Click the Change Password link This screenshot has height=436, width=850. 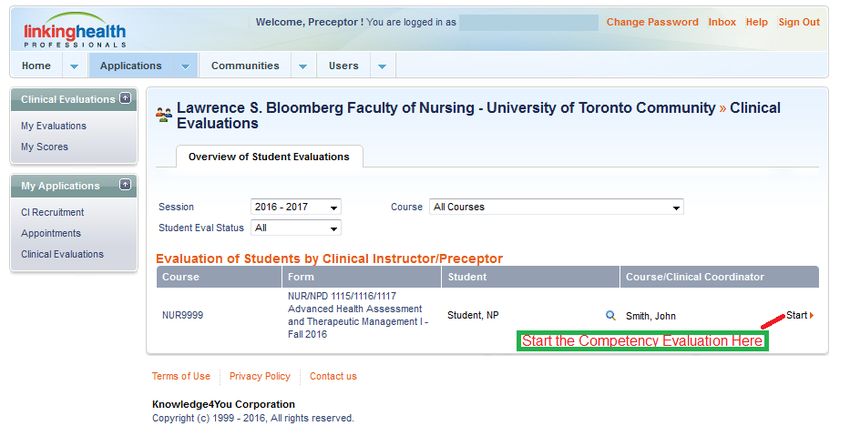652,22
